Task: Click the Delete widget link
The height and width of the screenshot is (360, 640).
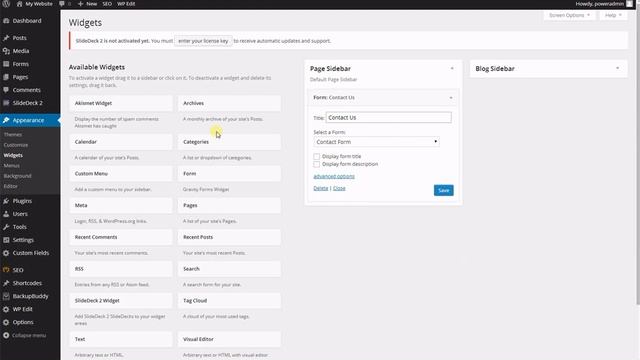Action: tap(321, 188)
